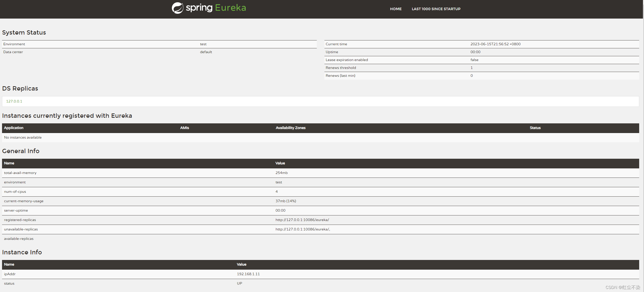644x292 pixels.
Task: Select the Lease expiration enabled label
Action: point(347,60)
